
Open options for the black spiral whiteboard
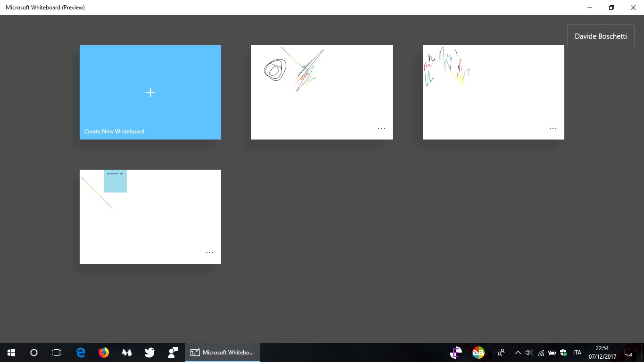coord(381,128)
